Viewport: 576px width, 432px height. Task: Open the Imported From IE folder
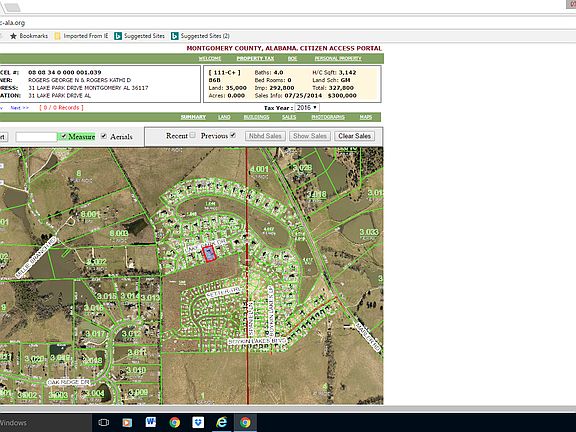pyautogui.click(x=82, y=36)
